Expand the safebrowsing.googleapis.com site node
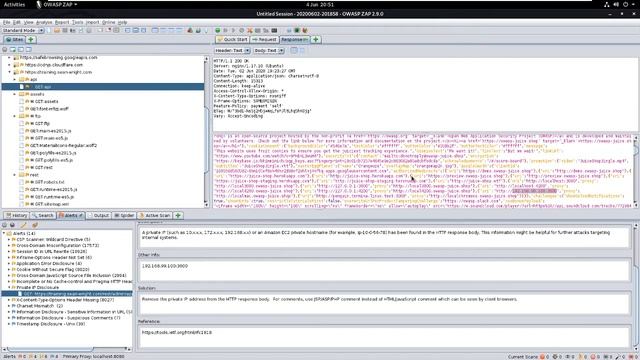This screenshot has height=360, width=640. pyautogui.click(x=9, y=58)
